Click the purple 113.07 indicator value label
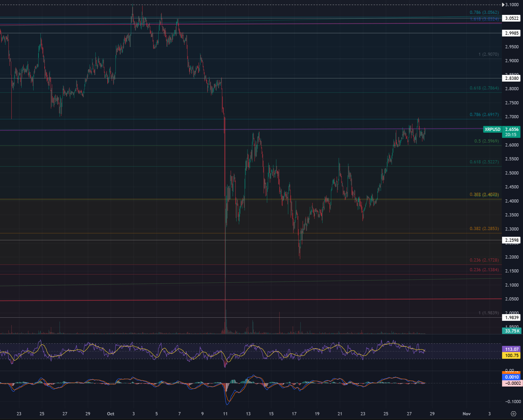Screen dimensions: 523x420 coord(512,349)
